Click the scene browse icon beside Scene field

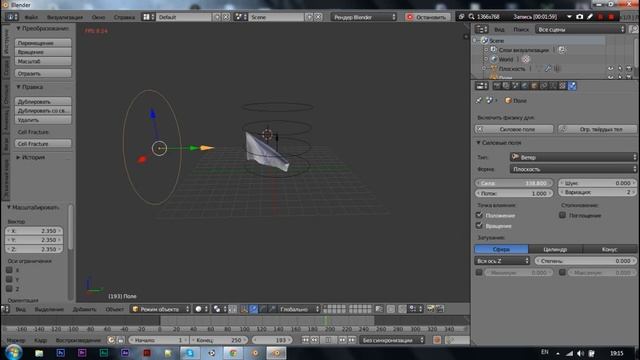click(x=239, y=17)
